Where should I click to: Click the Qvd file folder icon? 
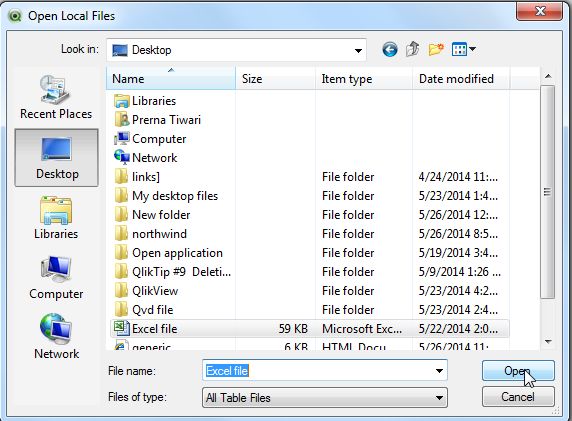(x=121, y=309)
